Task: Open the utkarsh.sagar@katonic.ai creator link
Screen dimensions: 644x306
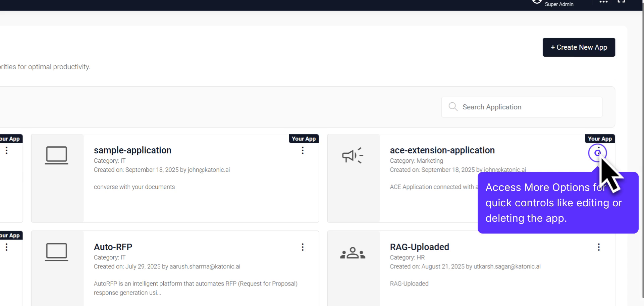Action: (x=506, y=266)
